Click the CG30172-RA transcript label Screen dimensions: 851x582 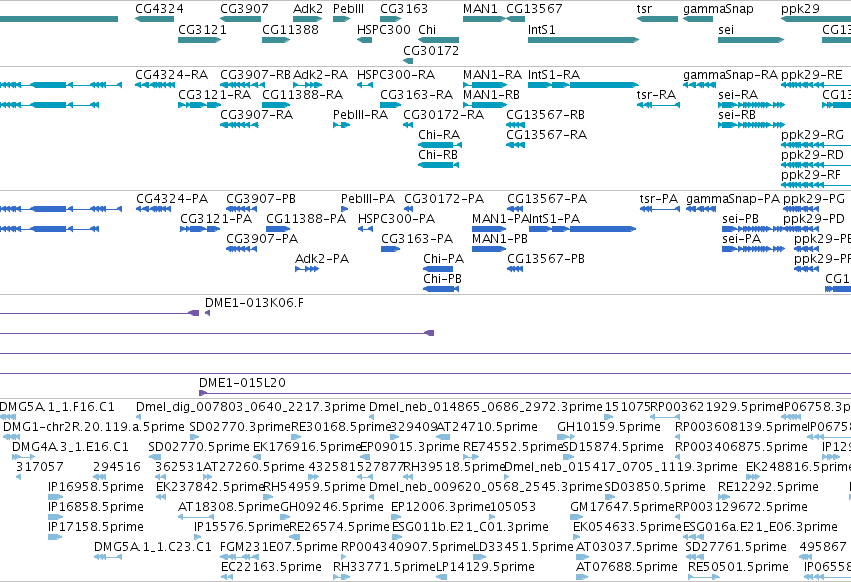point(443,115)
